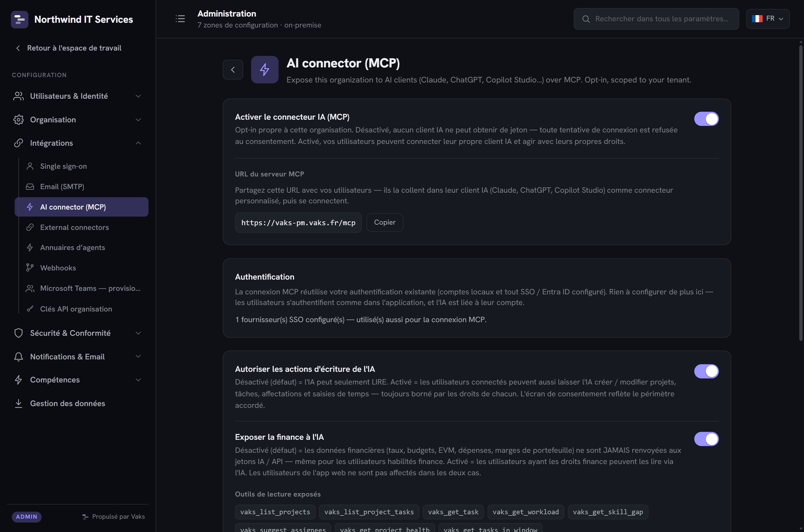Focus the Rechercher dans tous les paramètres field
Screen dimensions: 804x532
(x=656, y=19)
